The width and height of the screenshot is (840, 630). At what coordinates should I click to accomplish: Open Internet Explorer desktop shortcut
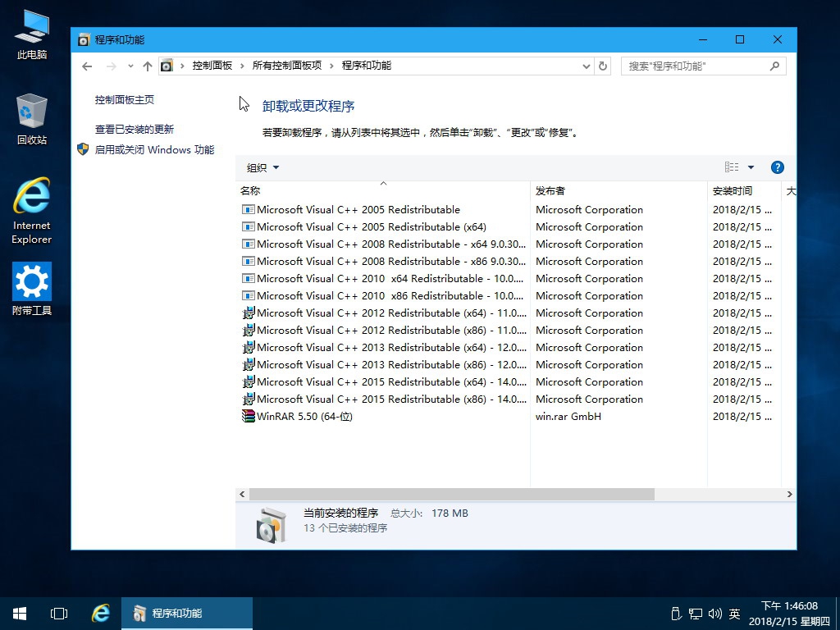[x=32, y=211]
